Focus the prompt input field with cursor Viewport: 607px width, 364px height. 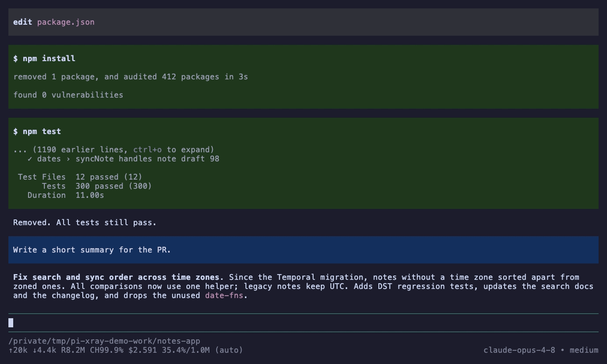303,322
